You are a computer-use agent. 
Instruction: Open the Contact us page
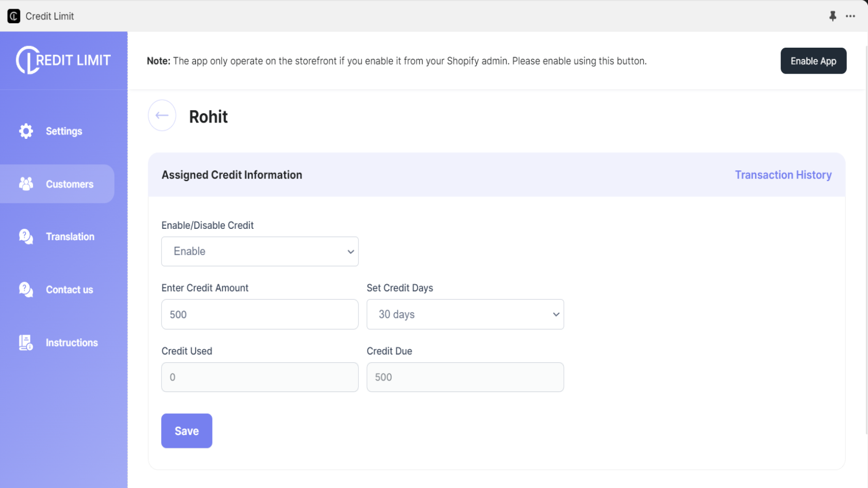click(x=69, y=290)
